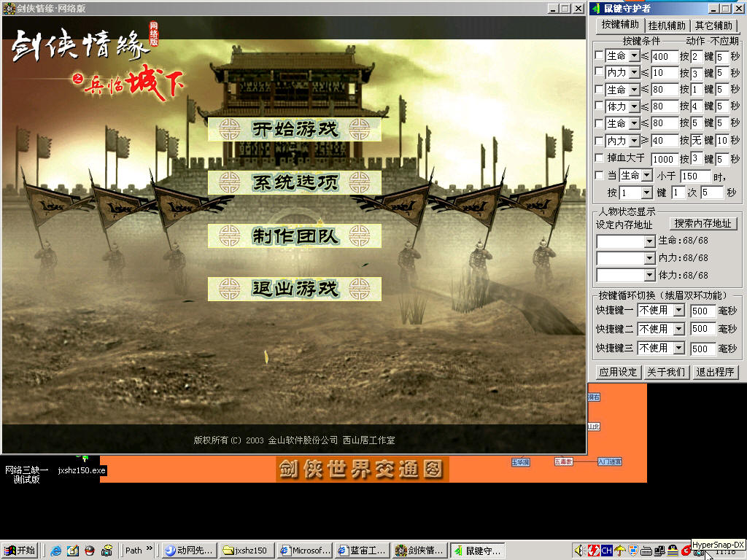Switch to the 按键辅助 tab
747x560 pixels.
(x=620, y=24)
